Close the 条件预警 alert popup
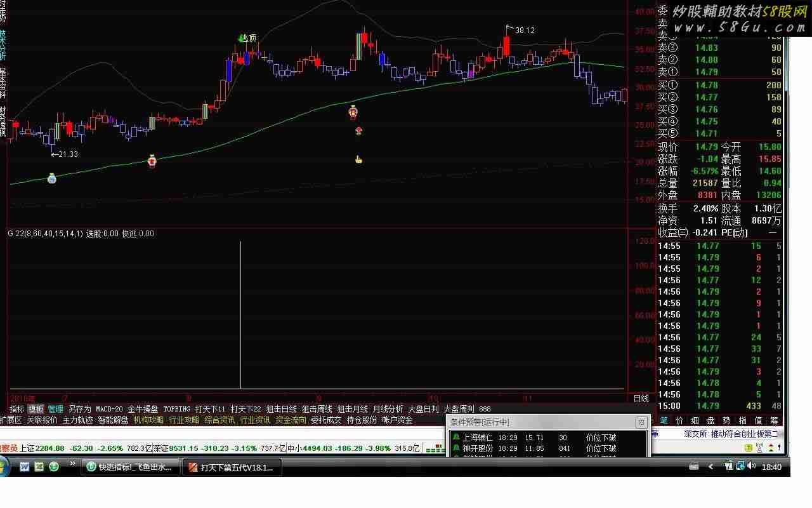 tap(641, 422)
